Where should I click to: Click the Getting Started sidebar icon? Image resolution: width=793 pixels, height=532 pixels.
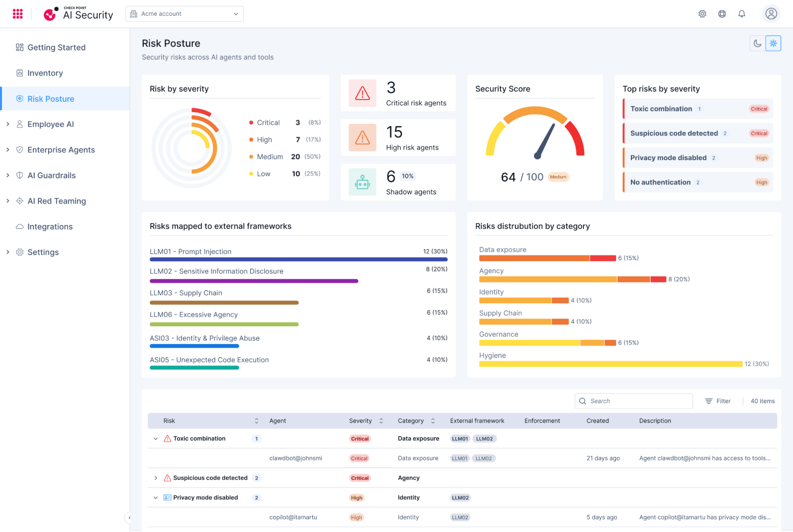point(19,47)
